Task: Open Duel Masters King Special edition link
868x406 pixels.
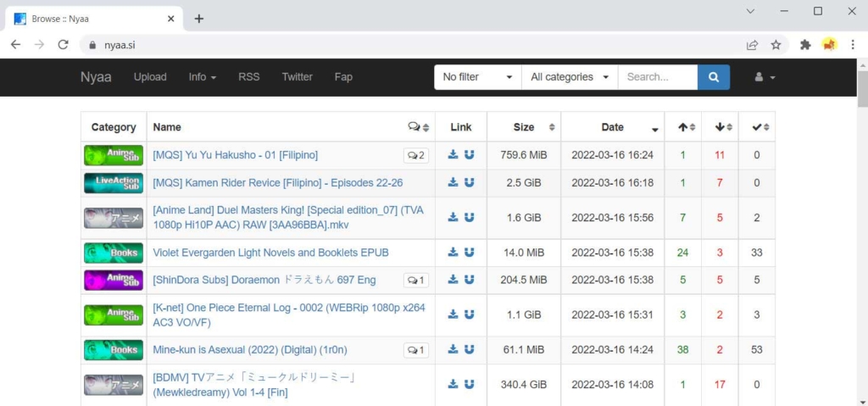Action: [288, 218]
